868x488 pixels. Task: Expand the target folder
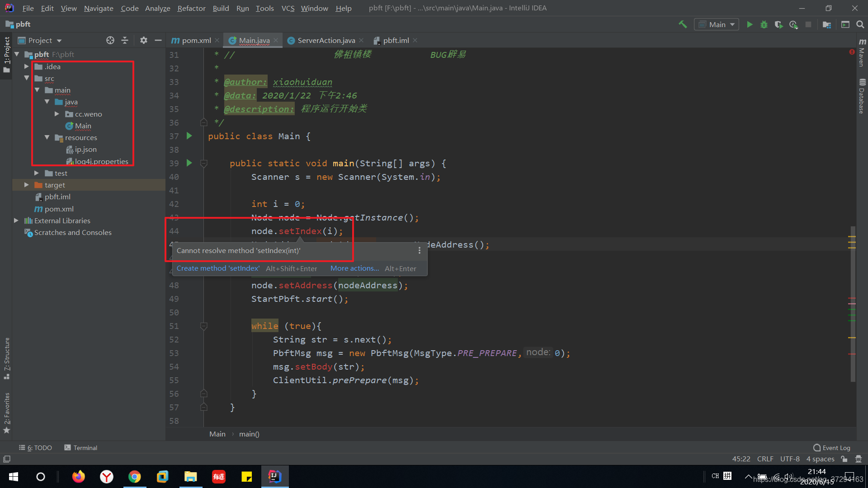click(27, 185)
